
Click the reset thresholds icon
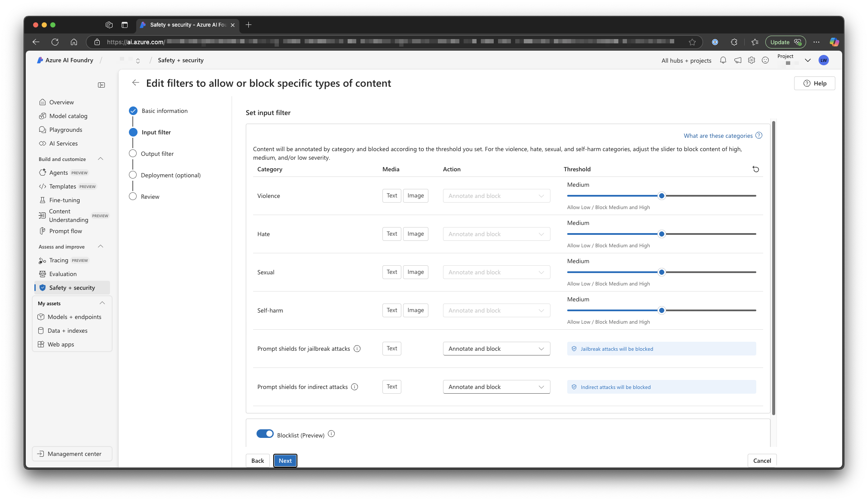755,169
